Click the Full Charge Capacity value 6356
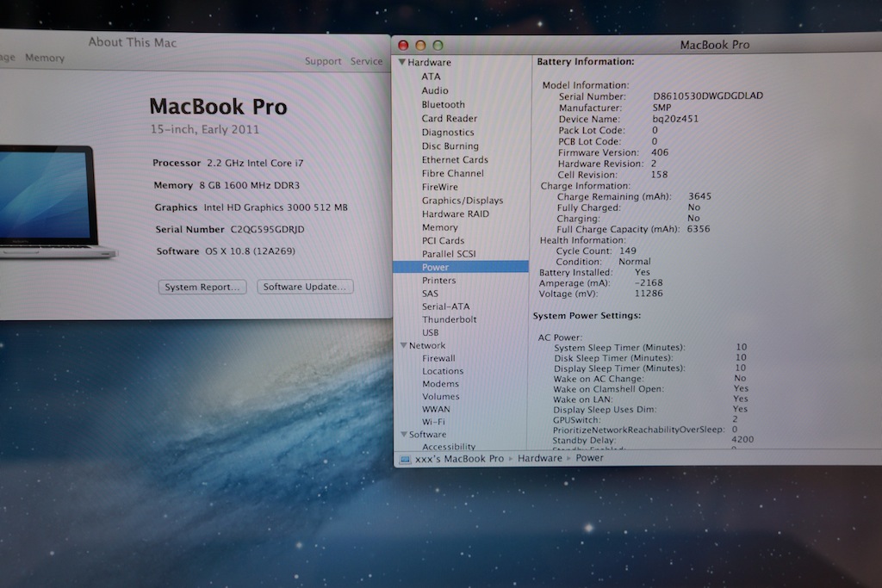882x588 pixels. pyautogui.click(x=699, y=229)
